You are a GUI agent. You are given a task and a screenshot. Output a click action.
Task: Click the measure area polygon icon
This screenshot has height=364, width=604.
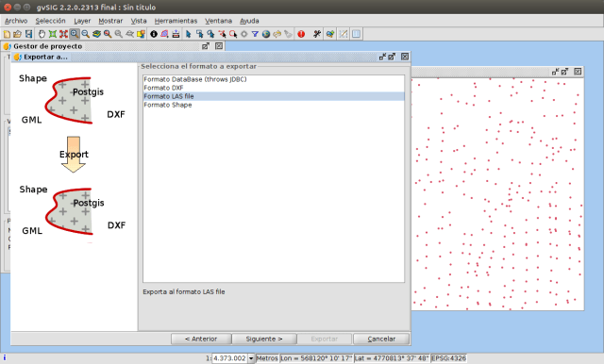click(x=164, y=34)
